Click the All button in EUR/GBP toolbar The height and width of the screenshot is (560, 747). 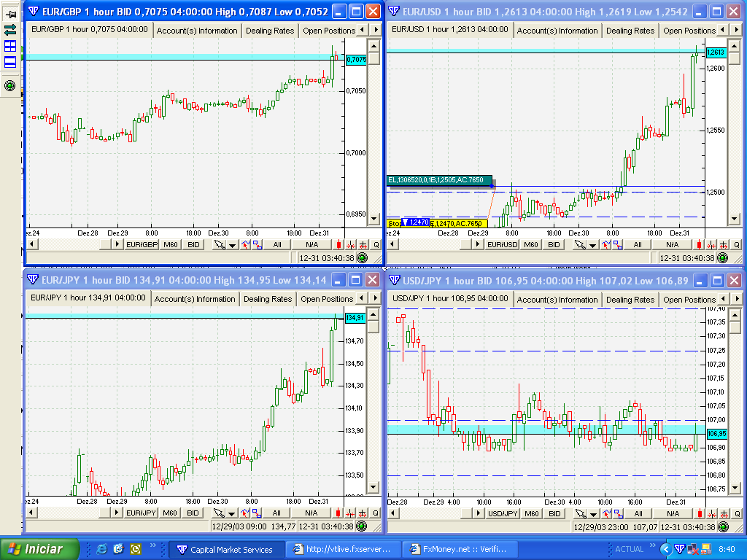tap(277, 245)
